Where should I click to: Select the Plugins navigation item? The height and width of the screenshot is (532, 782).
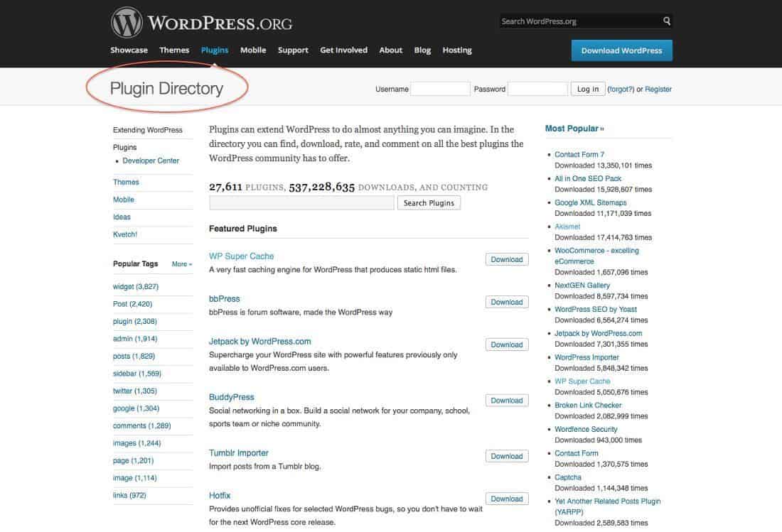(x=215, y=50)
